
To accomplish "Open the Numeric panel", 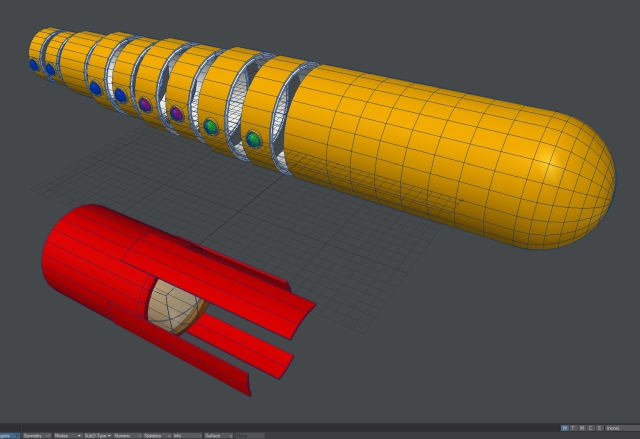I will click(125, 435).
